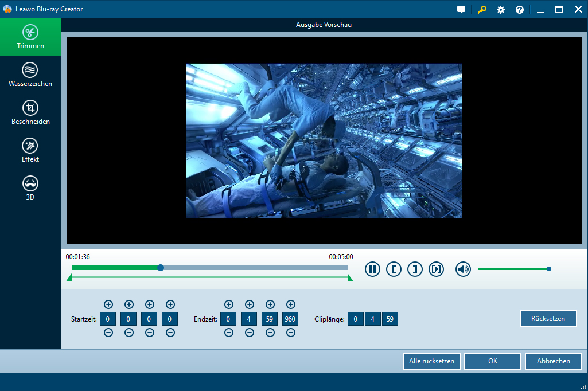This screenshot has height=391, width=588.
Task: Mute the audio with speaker icon
Action: (x=463, y=269)
